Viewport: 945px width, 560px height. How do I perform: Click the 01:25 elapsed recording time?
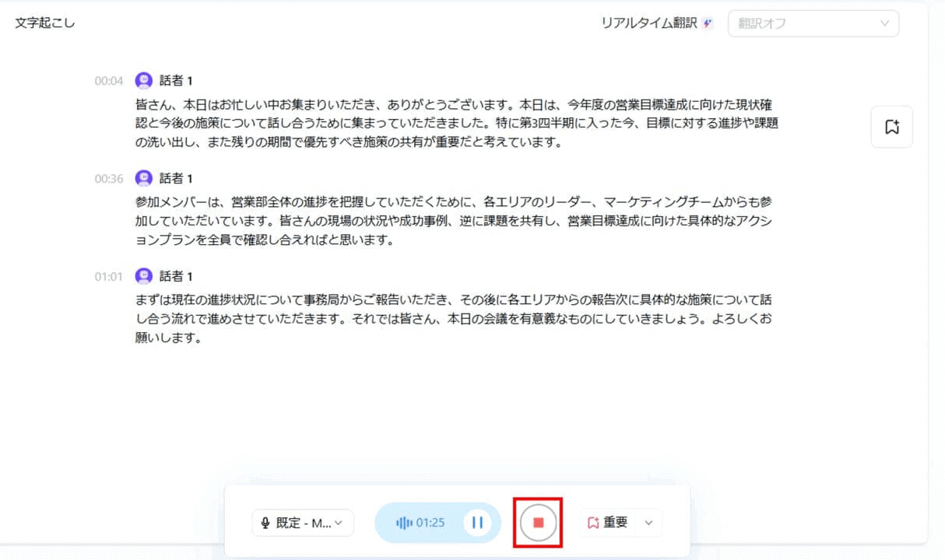pos(430,523)
